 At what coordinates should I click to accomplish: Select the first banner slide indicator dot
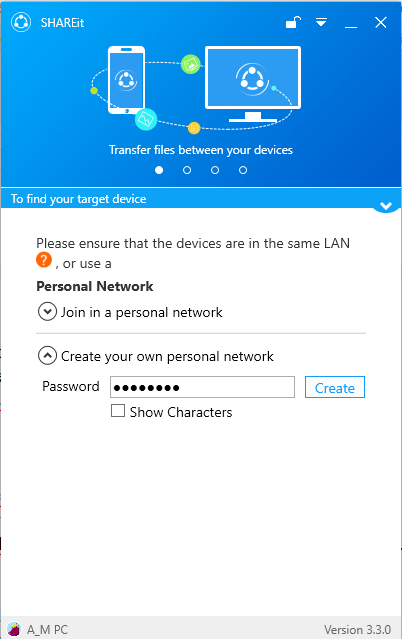pos(159,170)
